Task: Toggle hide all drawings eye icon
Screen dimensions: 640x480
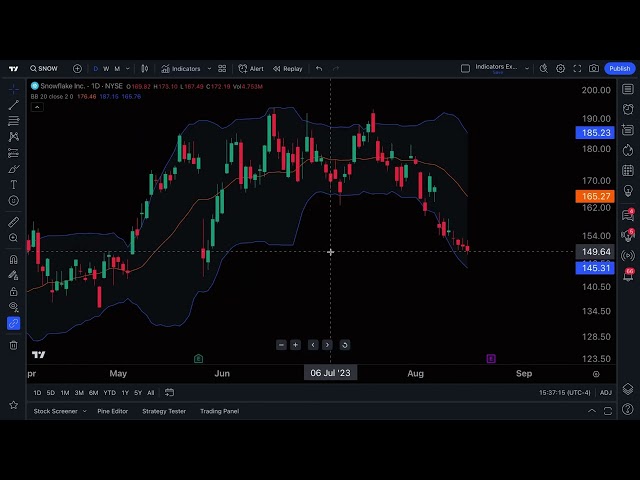Action: click(x=13, y=307)
